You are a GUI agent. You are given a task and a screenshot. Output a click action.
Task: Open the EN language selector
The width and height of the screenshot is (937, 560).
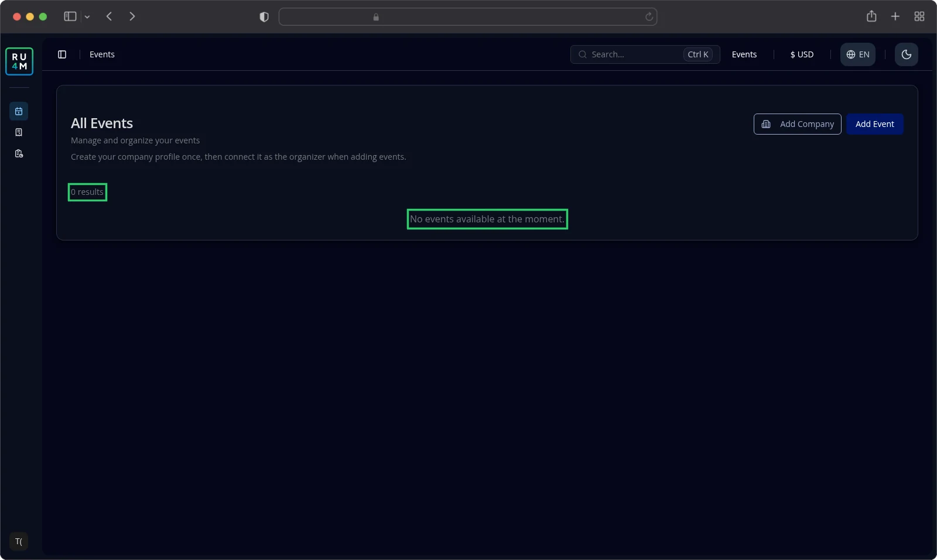858,54
